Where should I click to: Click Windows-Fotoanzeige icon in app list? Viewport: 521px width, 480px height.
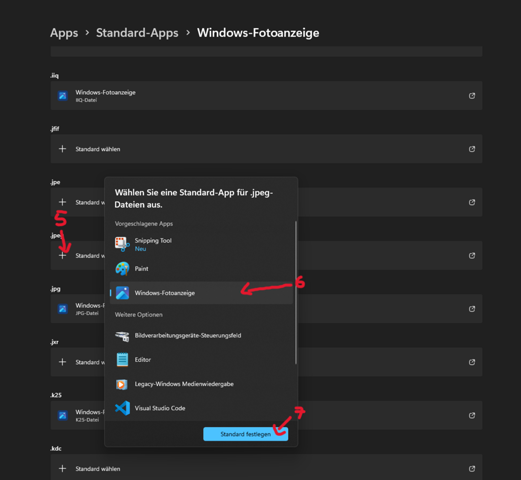click(122, 293)
